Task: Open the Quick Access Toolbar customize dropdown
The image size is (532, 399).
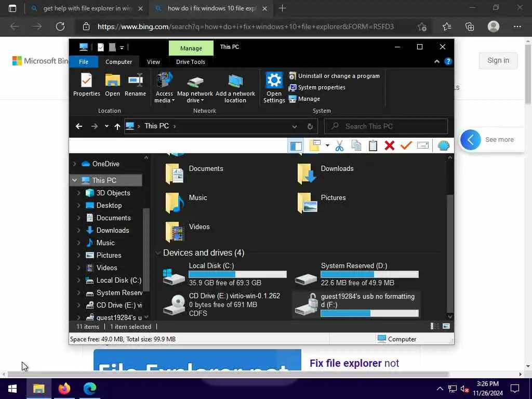Action: (122, 47)
